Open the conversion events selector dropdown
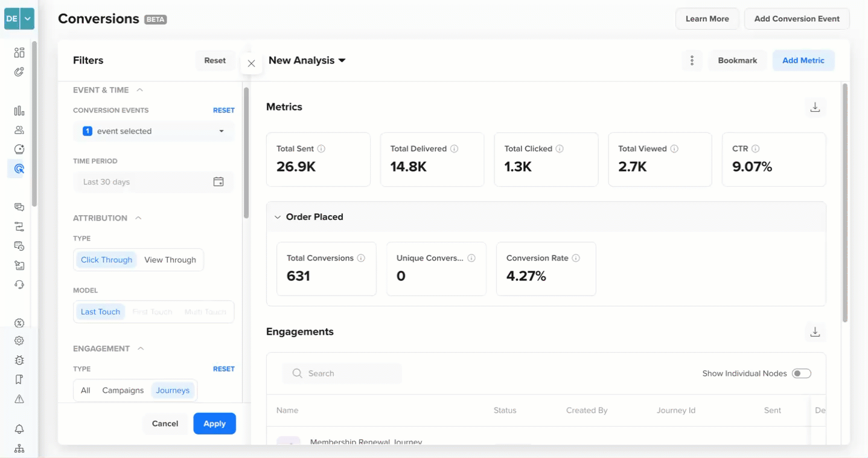Image resolution: width=868 pixels, height=458 pixels. 154,131
